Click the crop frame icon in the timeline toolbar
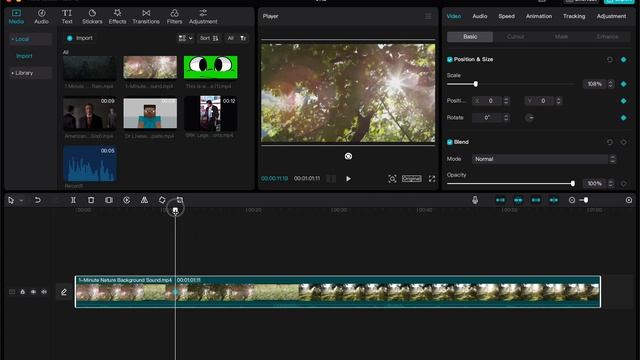Screen dimensions: 640x360 point(109,200)
